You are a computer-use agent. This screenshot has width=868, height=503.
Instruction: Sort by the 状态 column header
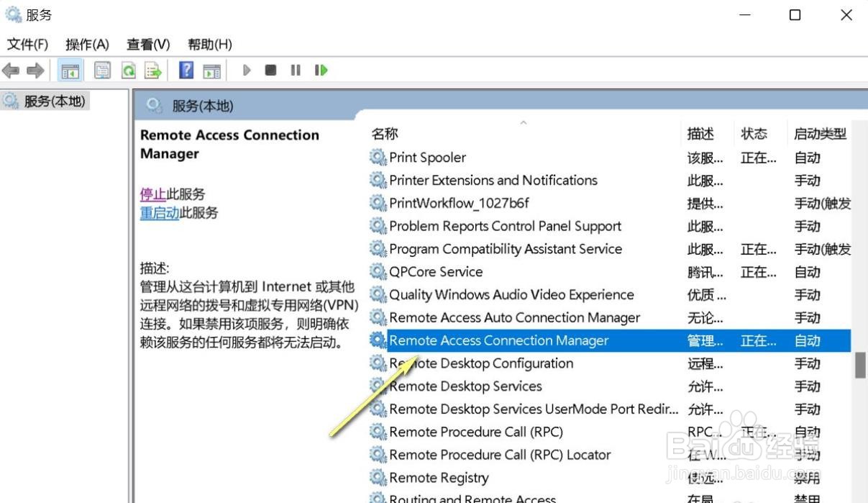754,134
